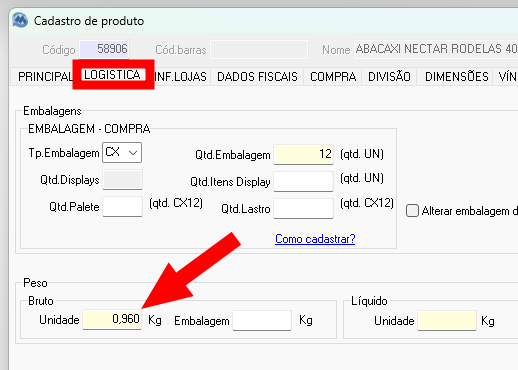Go to the COMPRA tab
The height and width of the screenshot is (370, 518).
[x=333, y=77]
